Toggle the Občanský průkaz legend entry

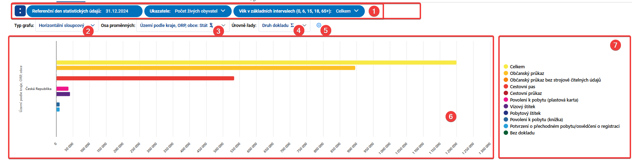(524, 73)
